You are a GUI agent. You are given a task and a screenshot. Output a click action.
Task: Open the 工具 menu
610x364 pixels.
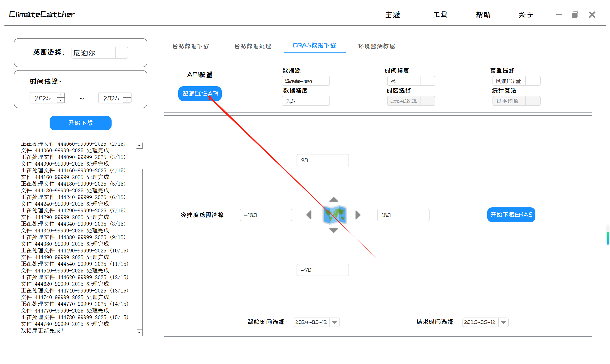(x=440, y=15)
